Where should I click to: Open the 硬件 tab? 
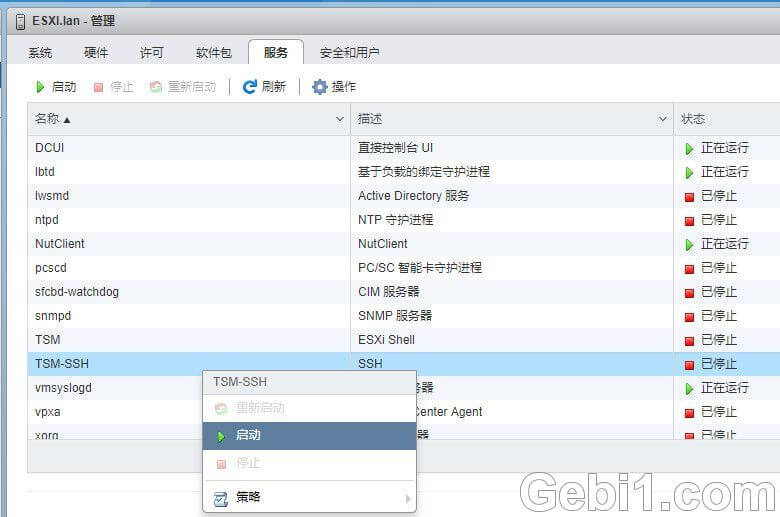tap(96, 52)
